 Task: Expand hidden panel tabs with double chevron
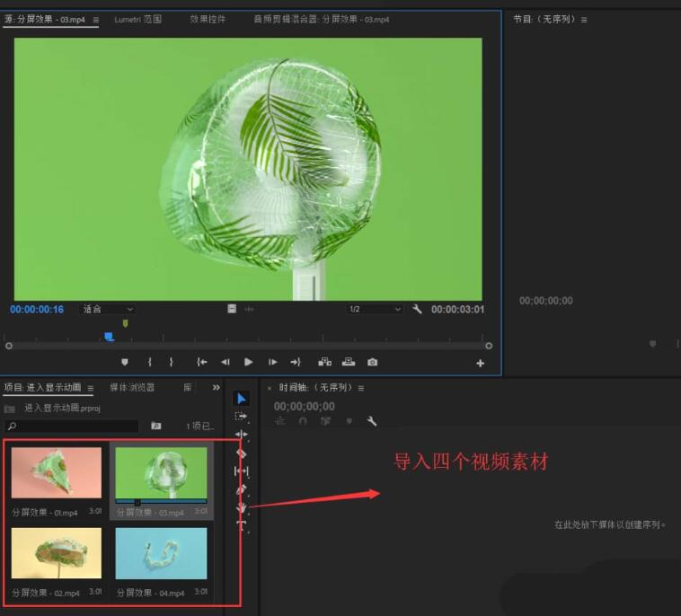pyautogui.click(x=216, y=388)
